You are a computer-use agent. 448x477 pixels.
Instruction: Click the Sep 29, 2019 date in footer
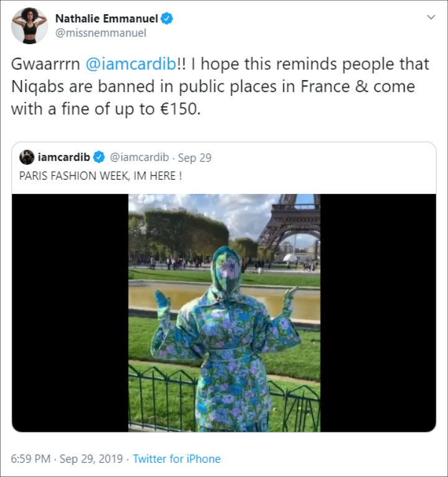coord(91,459)
